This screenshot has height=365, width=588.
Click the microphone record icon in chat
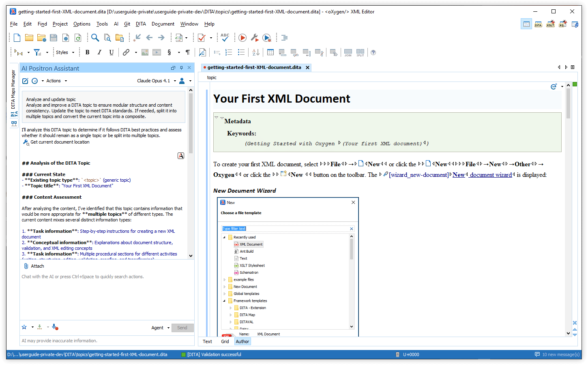(x=55, y=327)
